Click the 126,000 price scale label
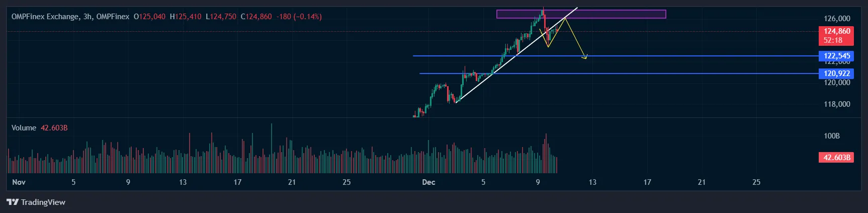The image size is (868, 213). click(x=837, y=19)
